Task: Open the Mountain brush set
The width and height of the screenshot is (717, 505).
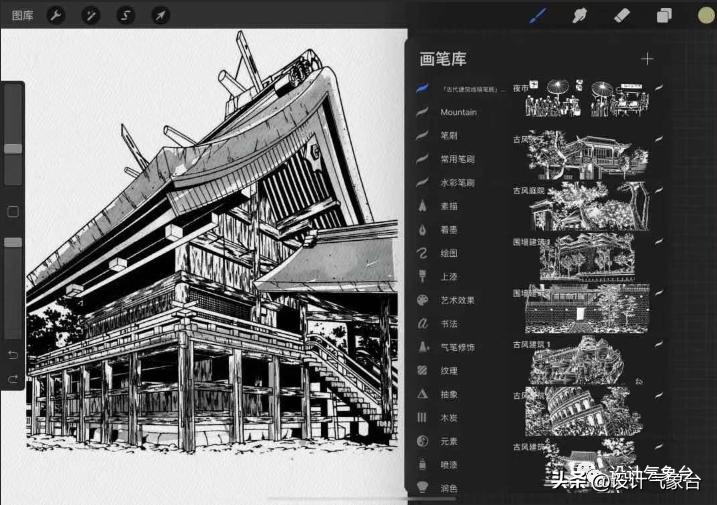Action: 460,112
